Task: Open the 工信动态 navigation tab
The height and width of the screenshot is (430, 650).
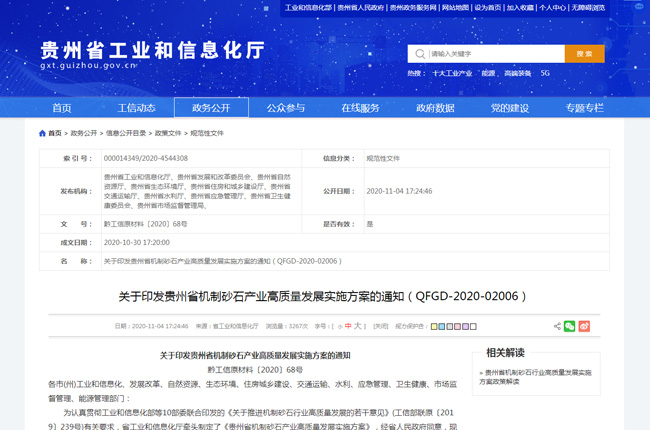Action: coord(136,108)
